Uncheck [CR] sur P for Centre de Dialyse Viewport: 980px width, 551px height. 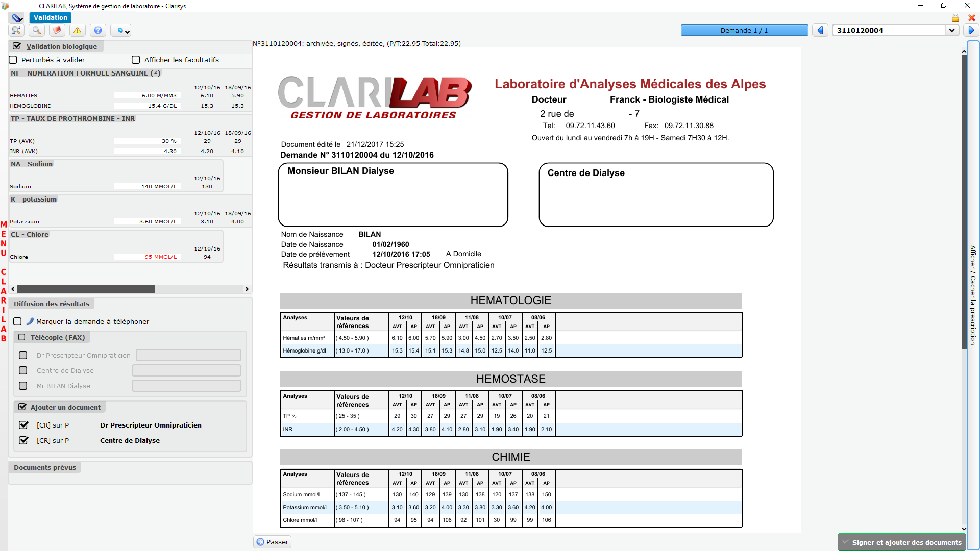23,440
